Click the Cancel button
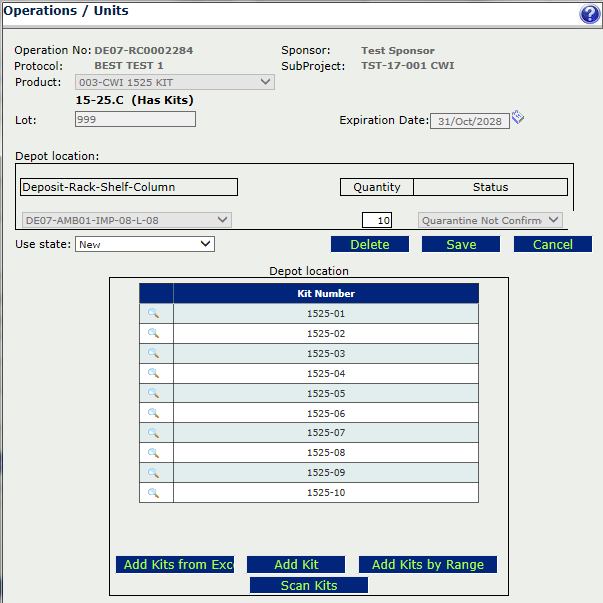Image resolution: width=603 pixels, height=603 pixels. (x=553, y=244)
